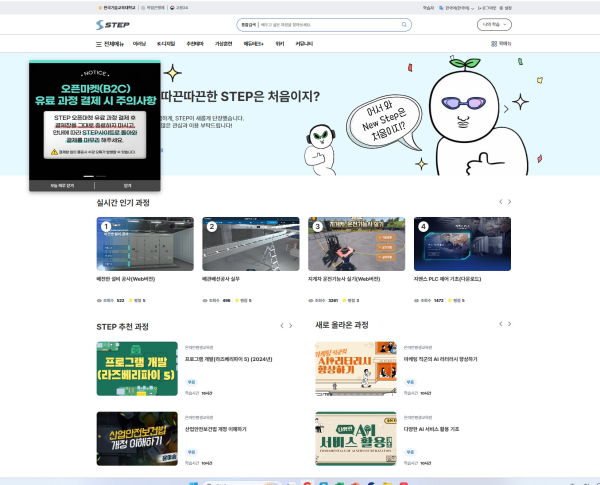Viewport: 600px width, 485px height.
Task: Open the 이러닝 menu item
Action: [139, 44]
